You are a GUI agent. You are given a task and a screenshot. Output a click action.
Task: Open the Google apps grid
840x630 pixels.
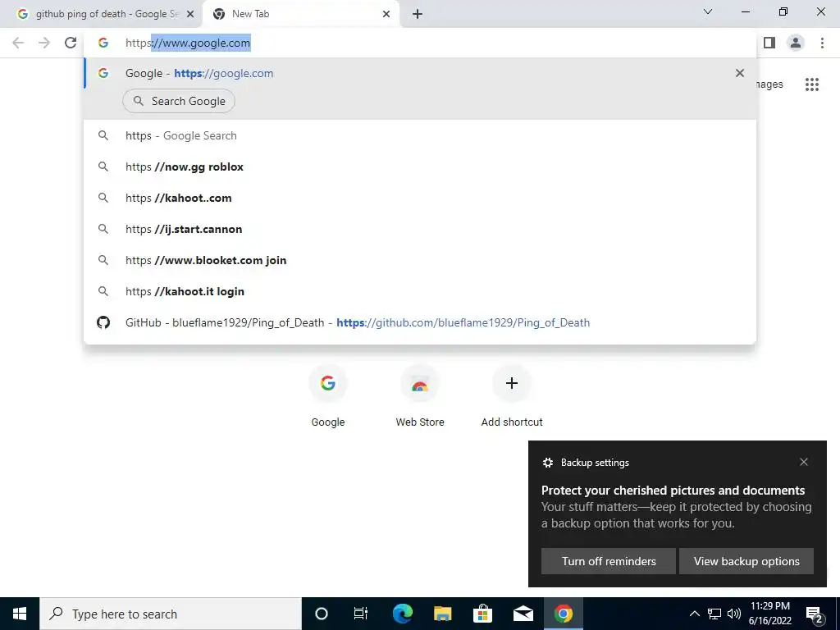pyautogui.click(x=811, y=84)
